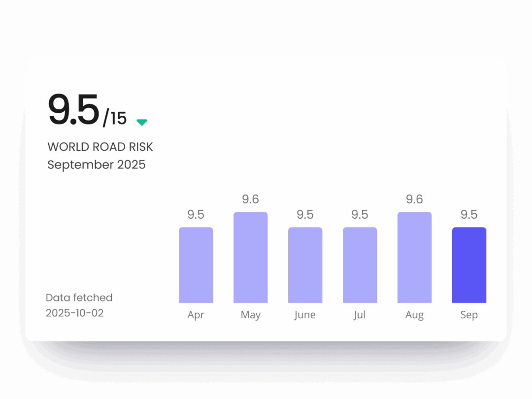Click the 9.6 value above Aug bar

tap(415, 199)
